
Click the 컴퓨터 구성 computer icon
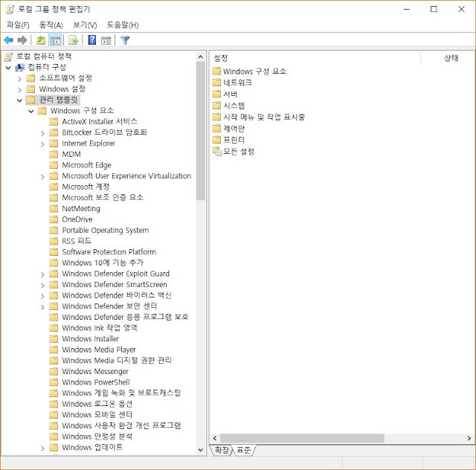(20, 68)
